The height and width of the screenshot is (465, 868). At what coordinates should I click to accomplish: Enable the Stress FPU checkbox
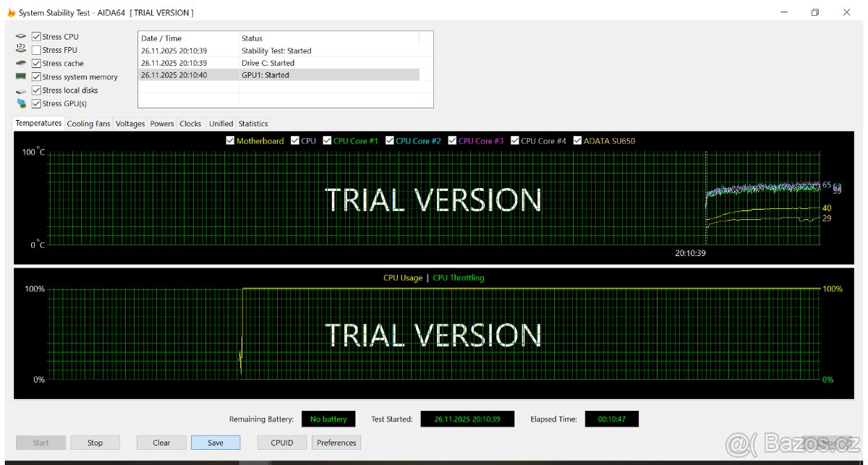pyautogui.click(x=36, y=50)
